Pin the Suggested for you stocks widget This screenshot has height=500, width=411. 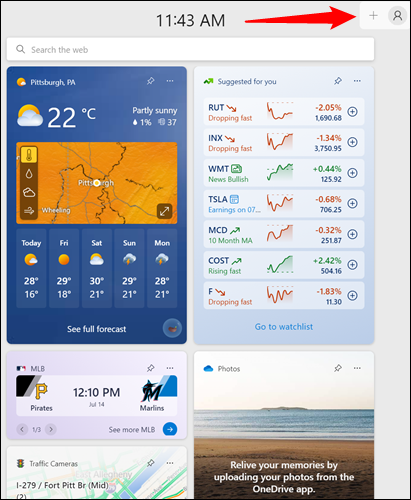338,81
